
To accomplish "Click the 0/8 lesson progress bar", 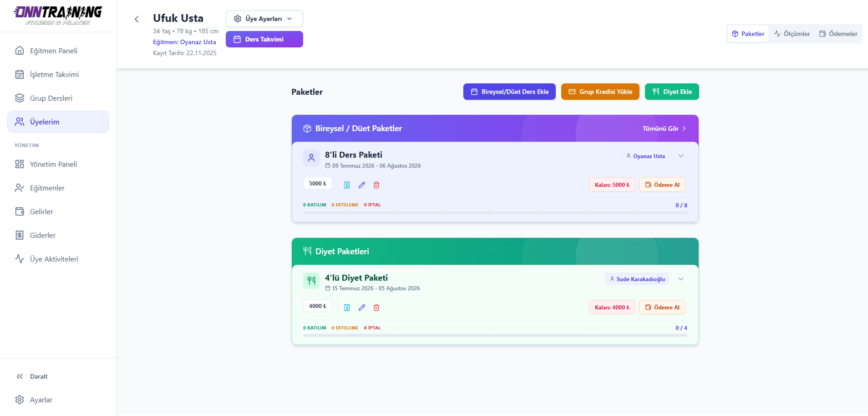I will [x=495, y=213].
